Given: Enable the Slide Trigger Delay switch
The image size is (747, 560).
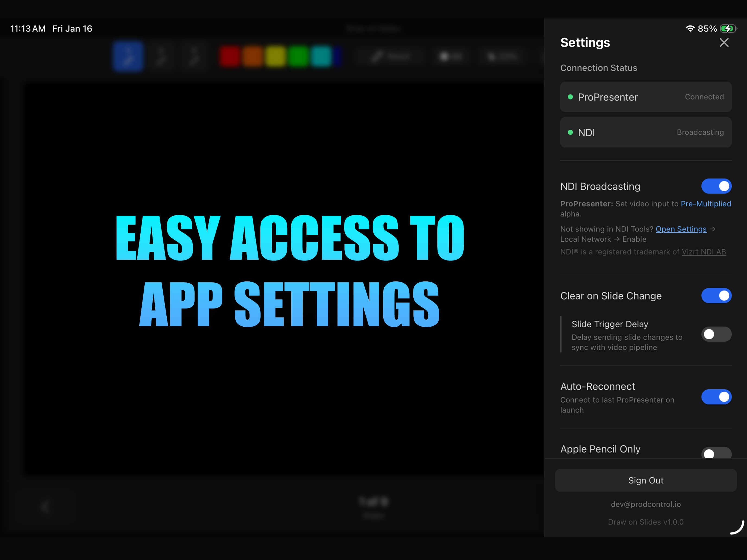Looking at the screenshot, I should pos(716,334).
